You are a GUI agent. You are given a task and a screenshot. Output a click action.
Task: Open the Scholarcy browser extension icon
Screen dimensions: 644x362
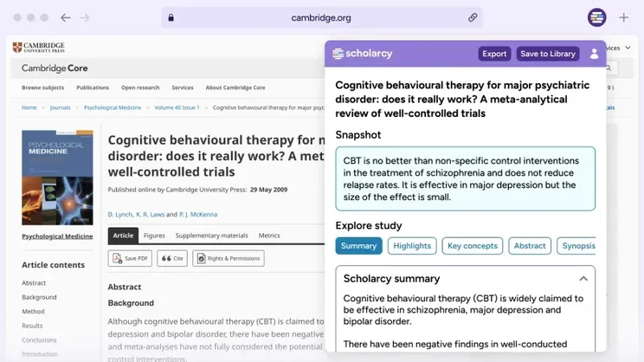(x=596, y=17)
